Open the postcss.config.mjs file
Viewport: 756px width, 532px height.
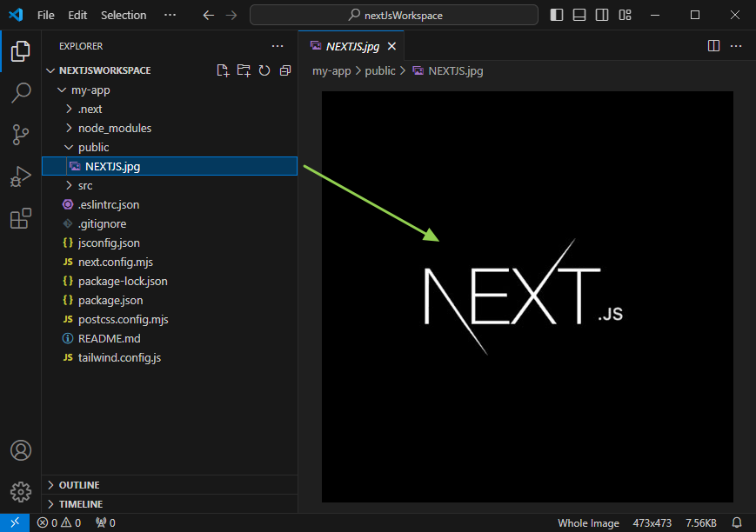(x=170, y=320)
